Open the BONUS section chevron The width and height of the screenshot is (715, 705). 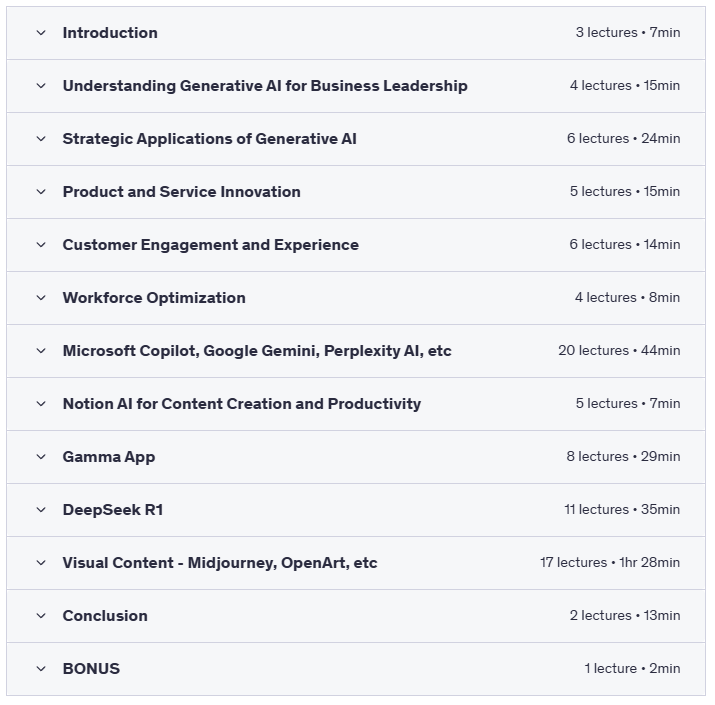point(41,669)
